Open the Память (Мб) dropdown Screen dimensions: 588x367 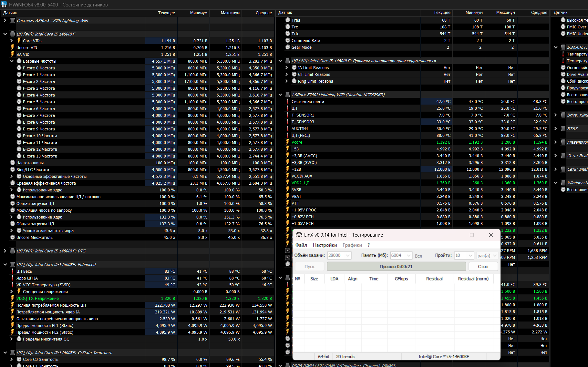click(401, 255)
